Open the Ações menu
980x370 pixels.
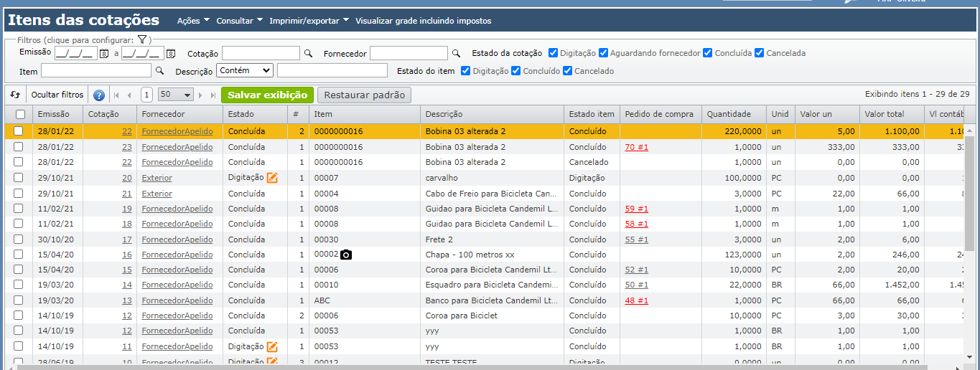[193, 21]
